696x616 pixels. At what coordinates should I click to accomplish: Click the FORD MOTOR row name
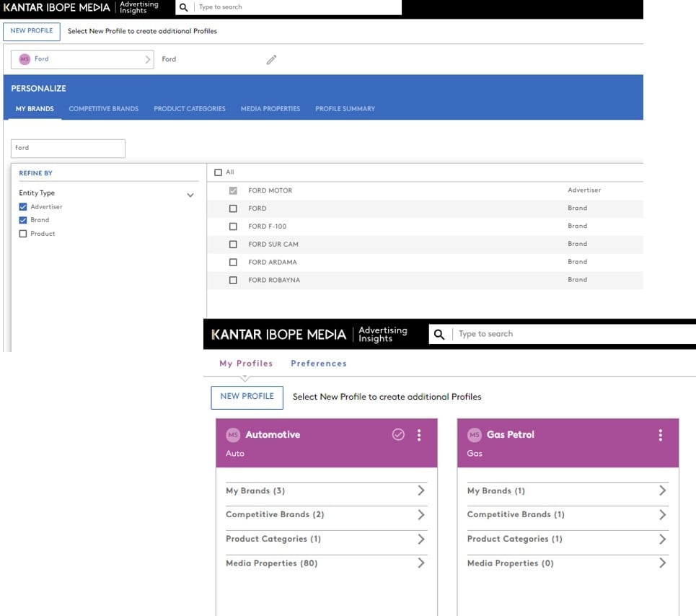click(270, 190)
